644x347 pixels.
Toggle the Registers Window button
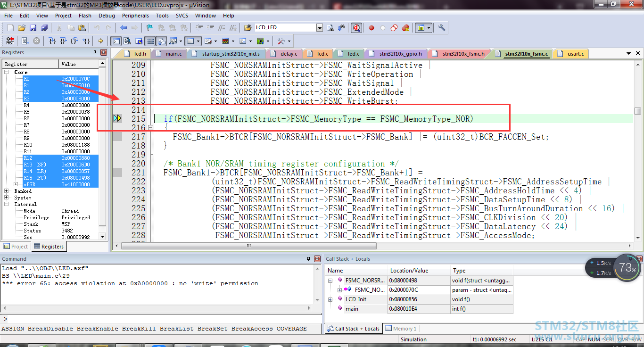(x=150, y=41)
